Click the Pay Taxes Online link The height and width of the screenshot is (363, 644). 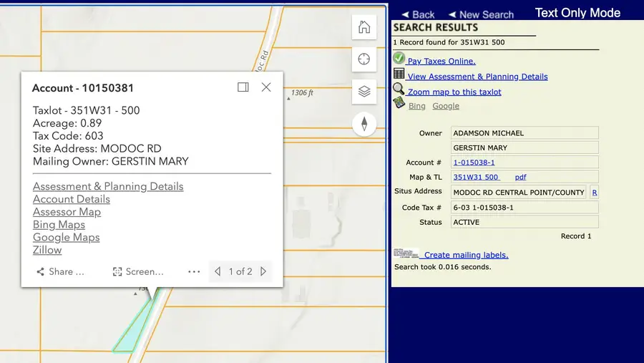tap(441, 62)
